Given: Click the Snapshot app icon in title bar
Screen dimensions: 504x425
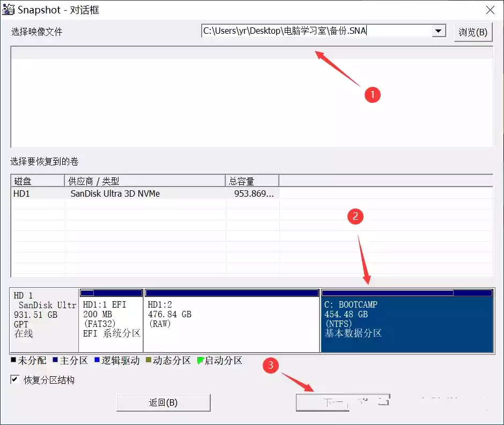Looking at the screenshot, I should coord(9,10).
